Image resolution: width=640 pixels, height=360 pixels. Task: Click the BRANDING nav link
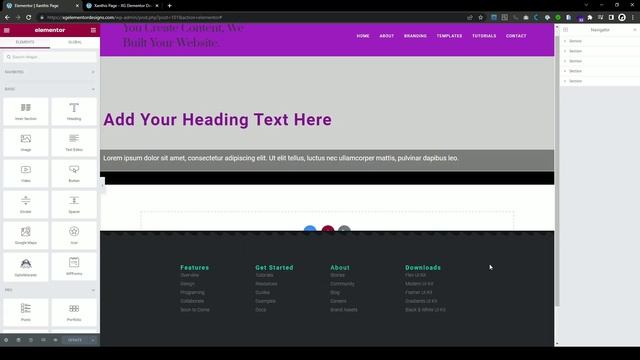click(x=415, y=36)
